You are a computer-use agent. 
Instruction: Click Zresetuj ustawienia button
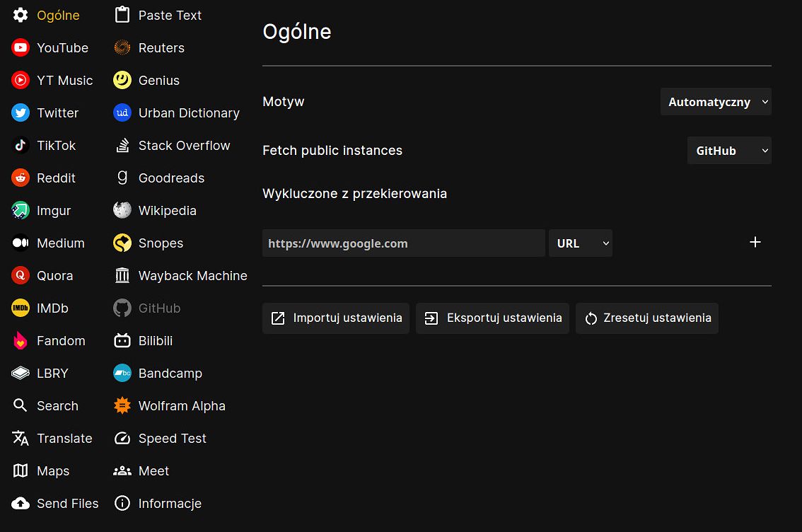pos(647,318)
